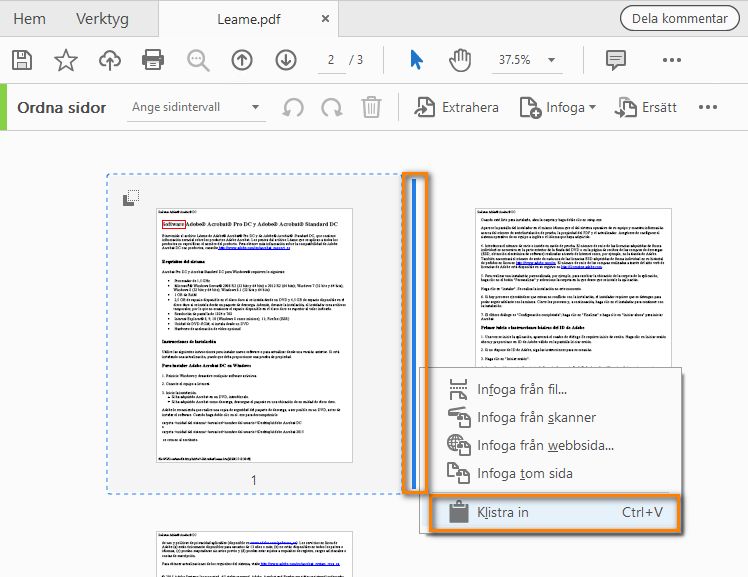Select the Leame.pdf document tab

click(x=249, y=19)
